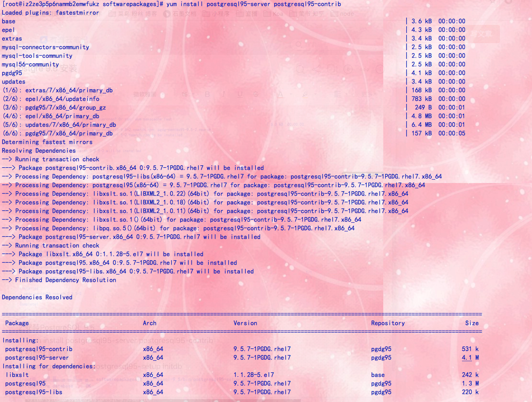The height and width of the screenshot is (402, 532).
Task: Click the 1.3 M size value
Action: (470, 383)
